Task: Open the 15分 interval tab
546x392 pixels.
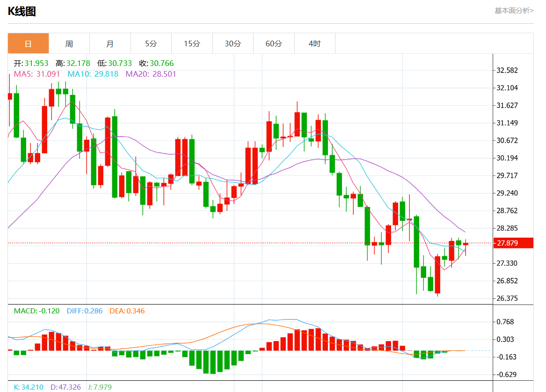Action: coord(192,44)
